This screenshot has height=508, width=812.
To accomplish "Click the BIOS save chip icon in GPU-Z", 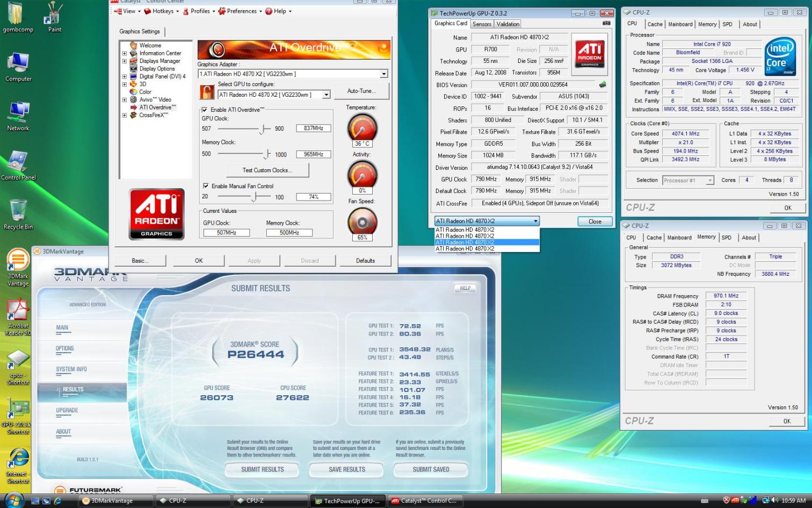I will (x=603, y=84).
